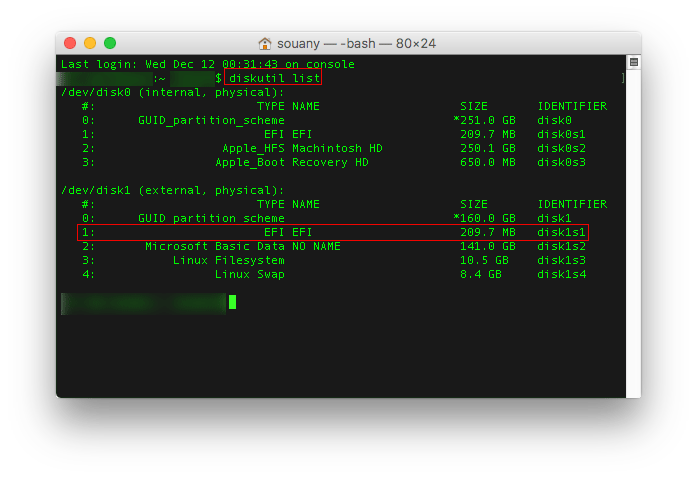Click 'IDENTIFIER' column header under disk1
Image resolution: width=697 pixels, height=478 pixels.
[x=572, y=204]
